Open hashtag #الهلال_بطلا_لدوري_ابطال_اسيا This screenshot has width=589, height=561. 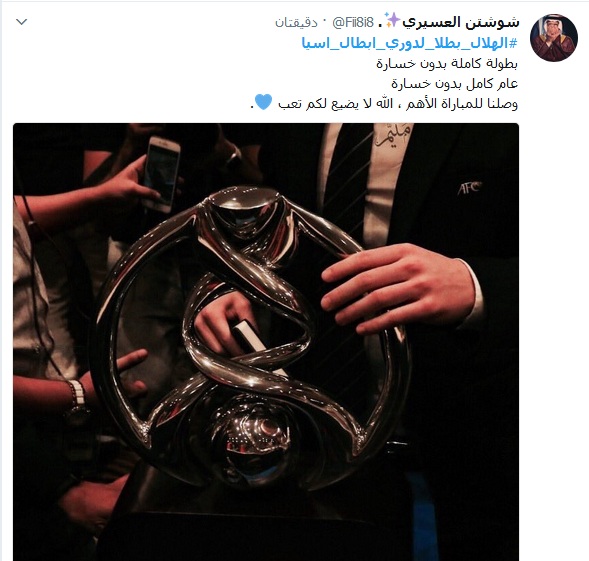(410, 43)
